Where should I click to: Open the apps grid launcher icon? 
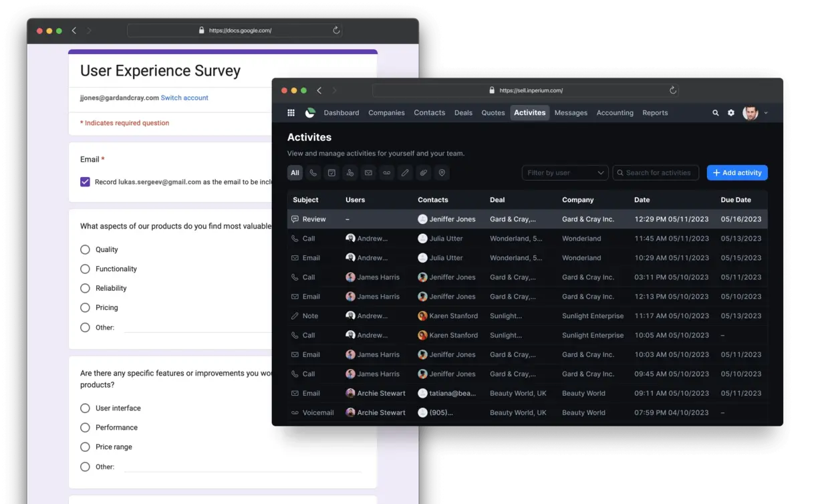click(x=291, y=113)
